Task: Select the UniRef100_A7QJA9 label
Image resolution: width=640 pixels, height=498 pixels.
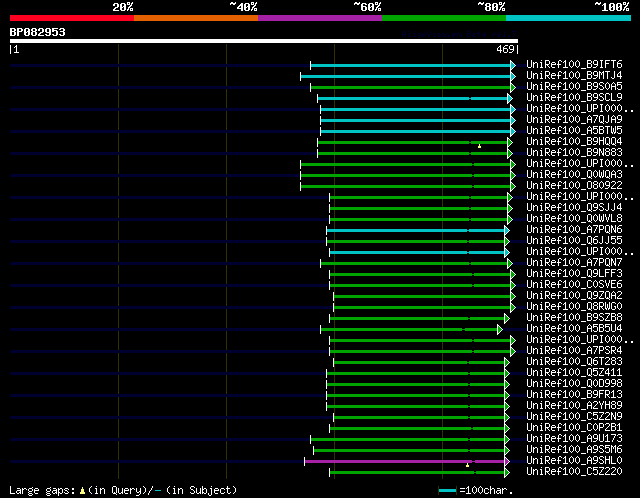Action: point(574,120)
